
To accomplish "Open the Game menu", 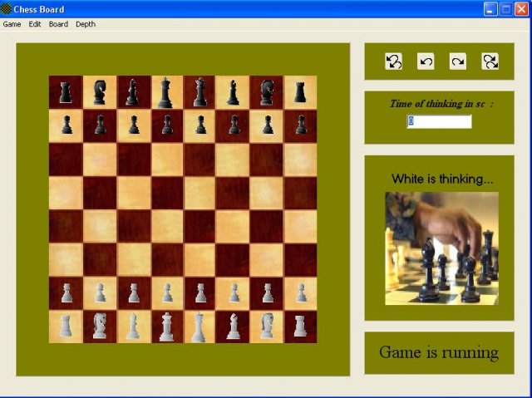I will (x=12, y=24).
